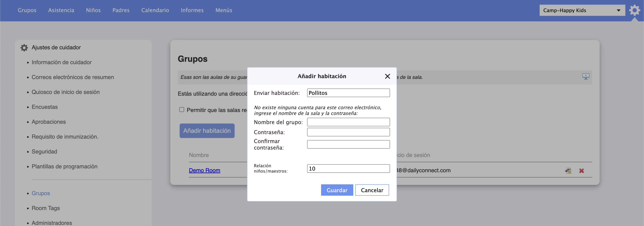Screen dimensions: 644x226
Task: Focus the Contraseña input field
Action: pos(348,132)
